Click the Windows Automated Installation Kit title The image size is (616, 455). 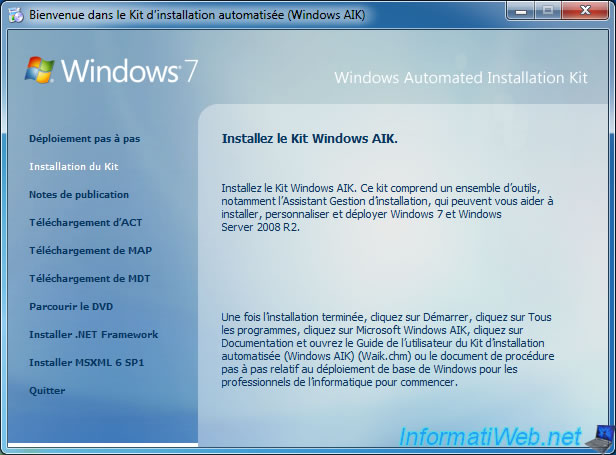click(461, 78)
